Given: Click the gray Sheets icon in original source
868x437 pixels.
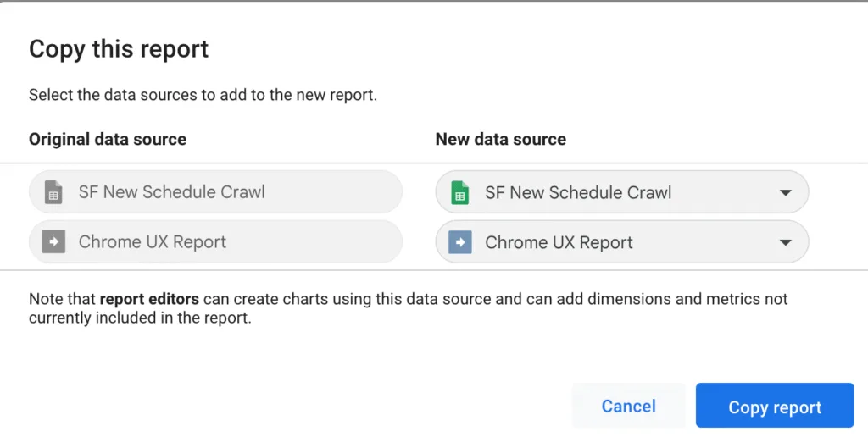Looking at the screenshot, I should (x=53, y=192).
